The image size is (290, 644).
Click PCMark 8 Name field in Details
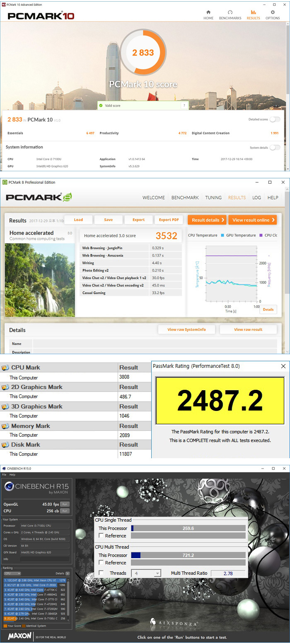coord(155,344)
